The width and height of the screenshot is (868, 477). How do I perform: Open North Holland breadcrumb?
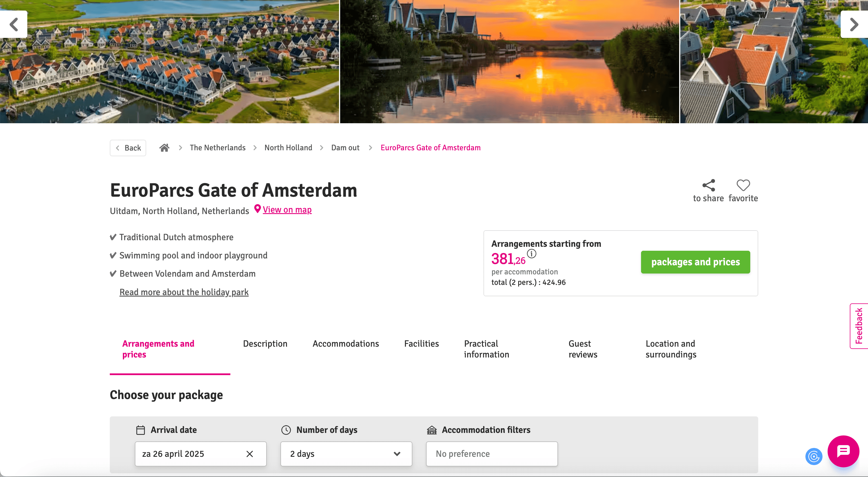tap(288, 148)
